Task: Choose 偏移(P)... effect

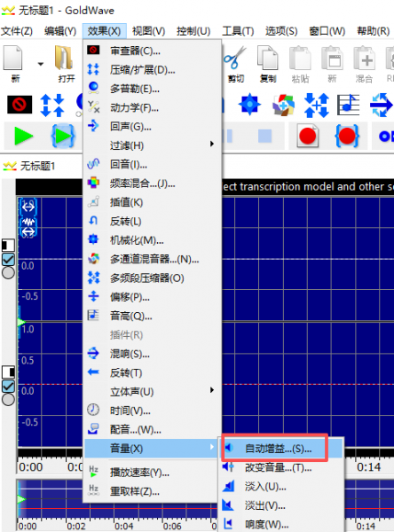Action: pyautogui.click(x=152, y=297)
